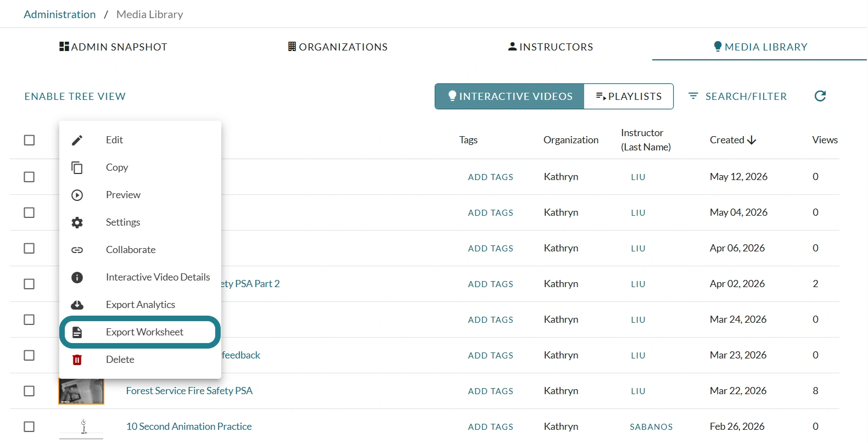Screen dimensions: 868x443
Task: Check the box for Apr 02, 2026 row
Action: (x=30, y=284)
